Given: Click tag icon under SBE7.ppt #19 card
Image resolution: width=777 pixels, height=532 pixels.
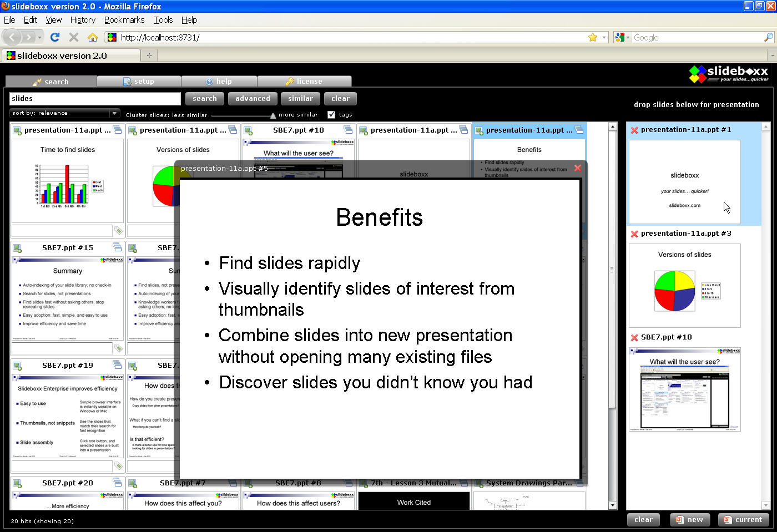Looking at the screenshot, I should point(118,465).
